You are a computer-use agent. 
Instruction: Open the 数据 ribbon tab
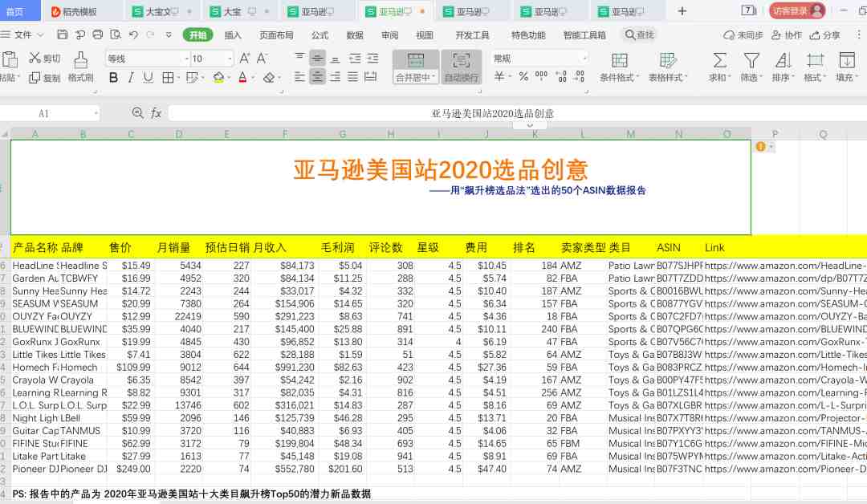(x=355, y=35)
